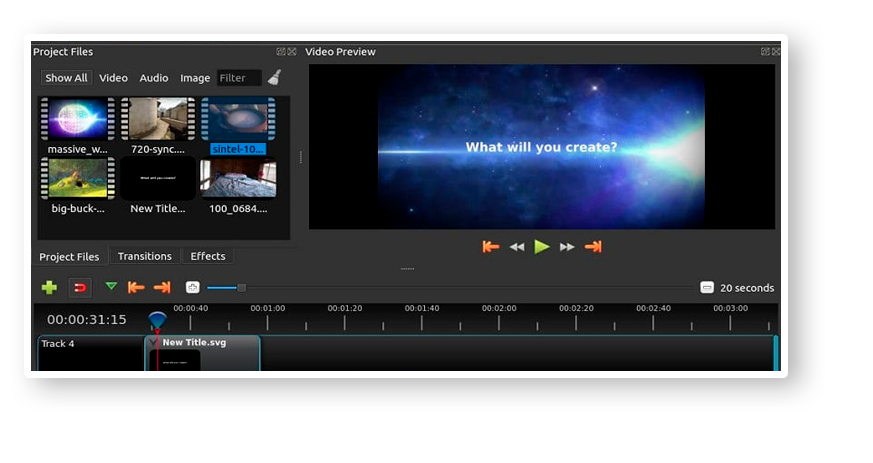The width and height of the screenshot is (873, 463).
Task: Filter project files by Image
Action: (x=195, y=78)
